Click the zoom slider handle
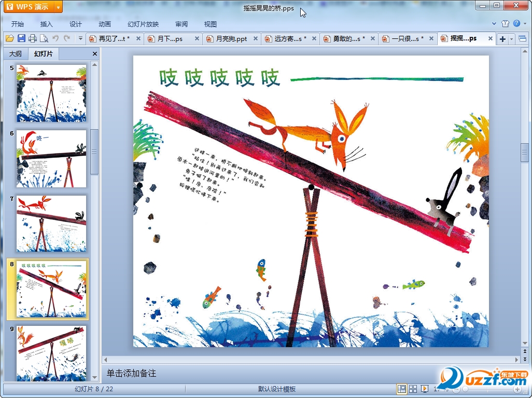Image resolution: width=532 pixels, height=398 pixels. 466,389
